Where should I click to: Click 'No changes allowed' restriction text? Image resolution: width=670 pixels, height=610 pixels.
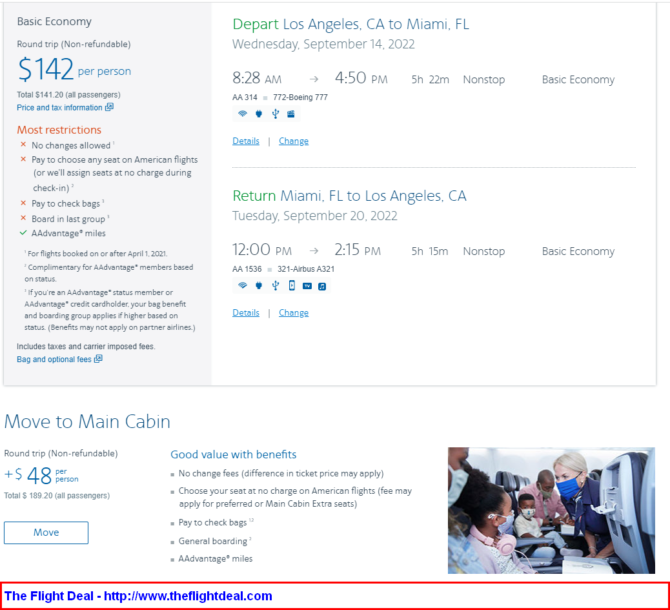coord(71,145)
